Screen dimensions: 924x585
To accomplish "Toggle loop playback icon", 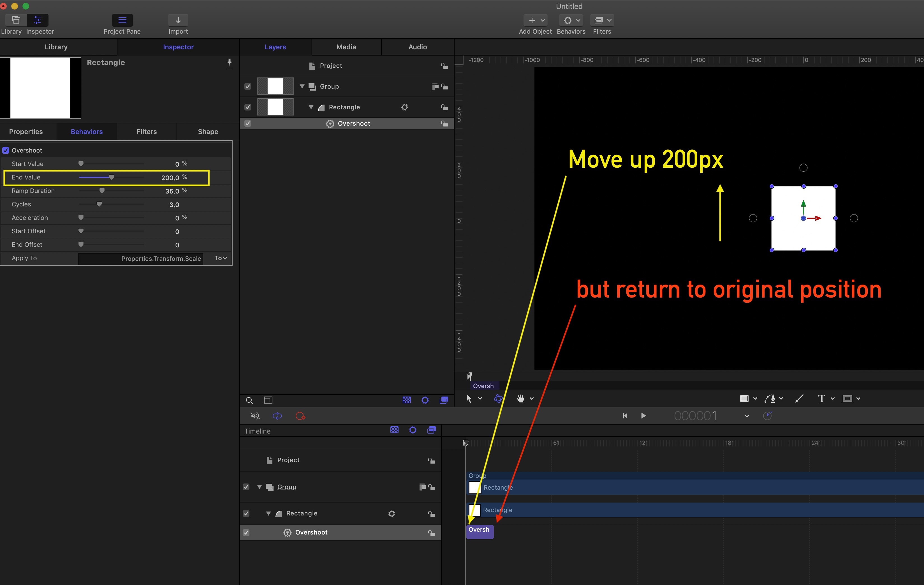I will tap(277, 416).
